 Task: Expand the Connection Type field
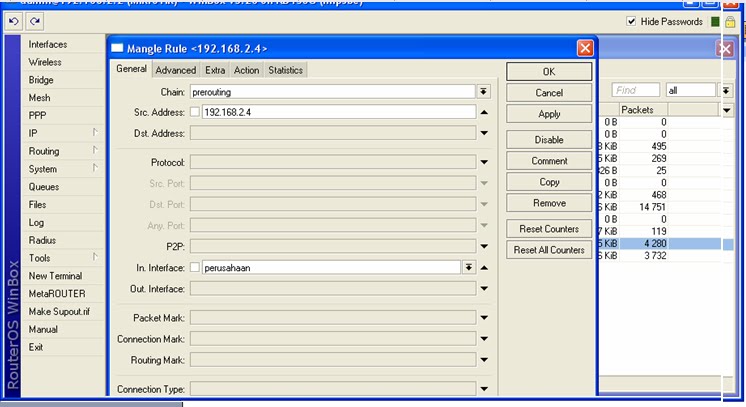[484, 389]
